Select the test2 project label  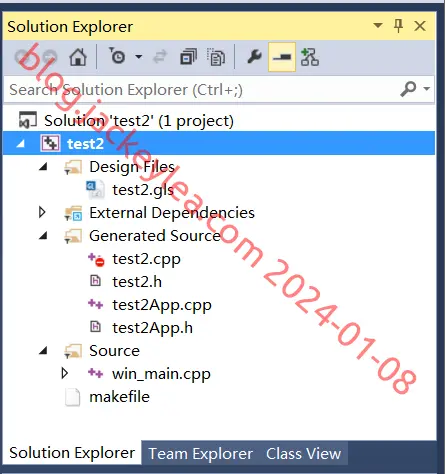(x=85, y=144)
